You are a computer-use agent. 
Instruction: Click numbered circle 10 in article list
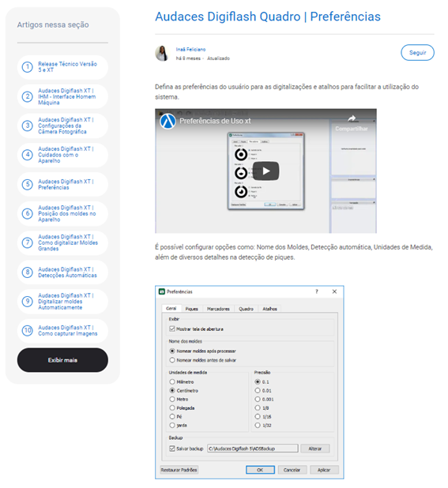(28, 331)
